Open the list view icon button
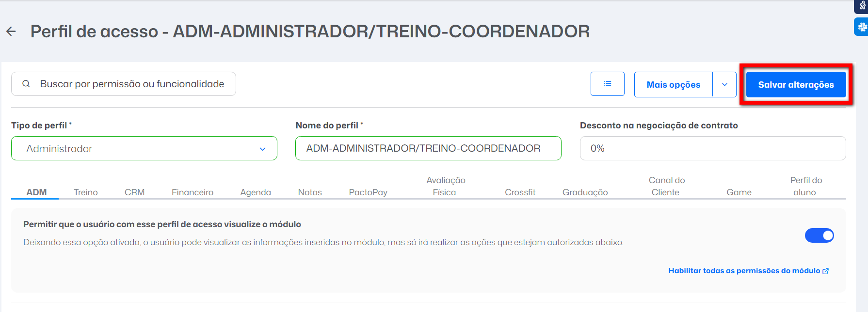868x312 pixels. tap(607, 84)
